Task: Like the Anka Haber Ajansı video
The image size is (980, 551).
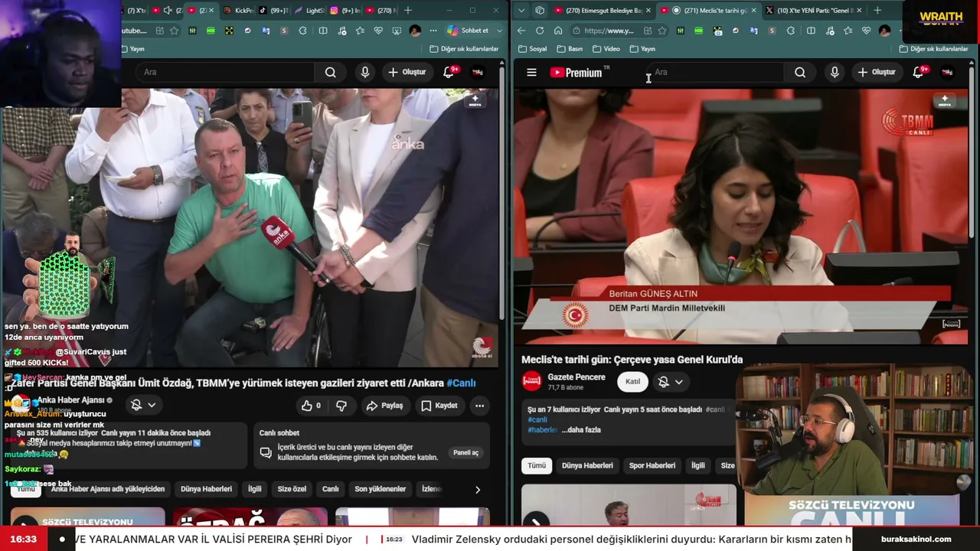Action: (x=311, y=406)
